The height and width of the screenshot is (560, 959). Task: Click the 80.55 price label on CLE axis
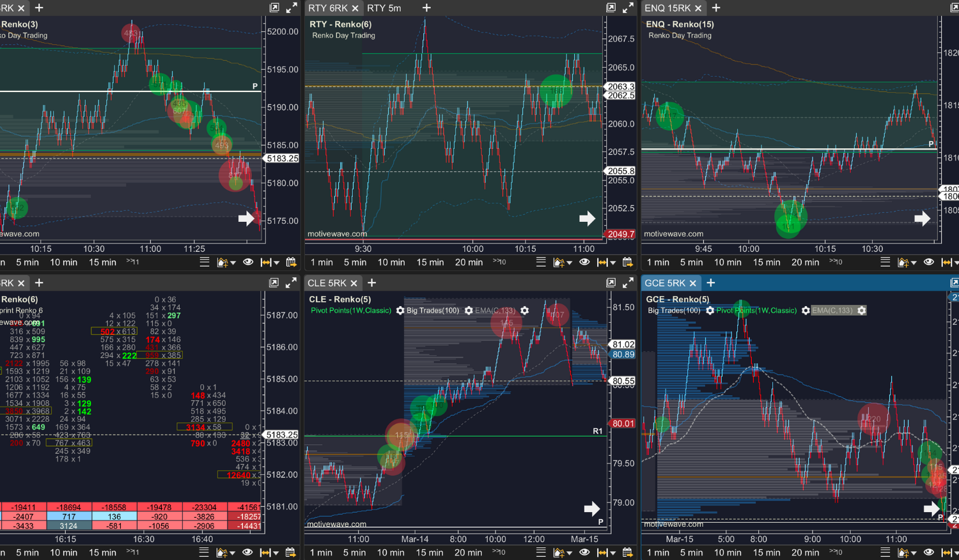click(623, 381)
